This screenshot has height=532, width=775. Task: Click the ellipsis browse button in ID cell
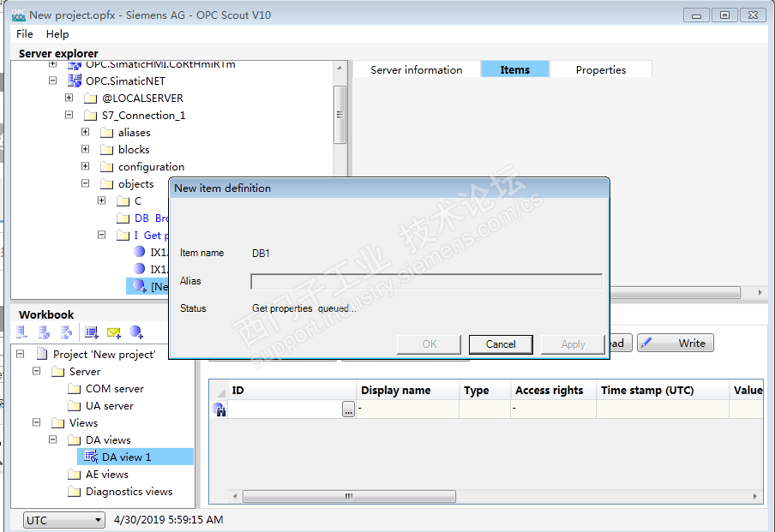pos(348,409)
